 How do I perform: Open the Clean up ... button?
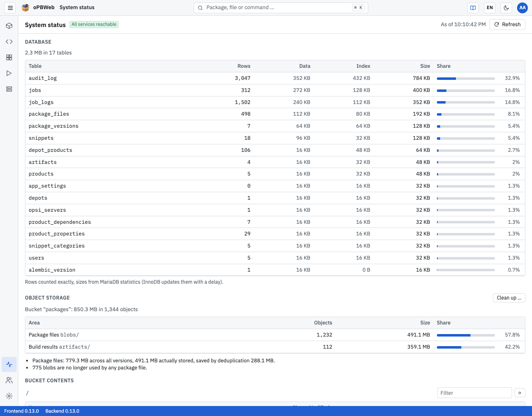click(x=509, y=298)
